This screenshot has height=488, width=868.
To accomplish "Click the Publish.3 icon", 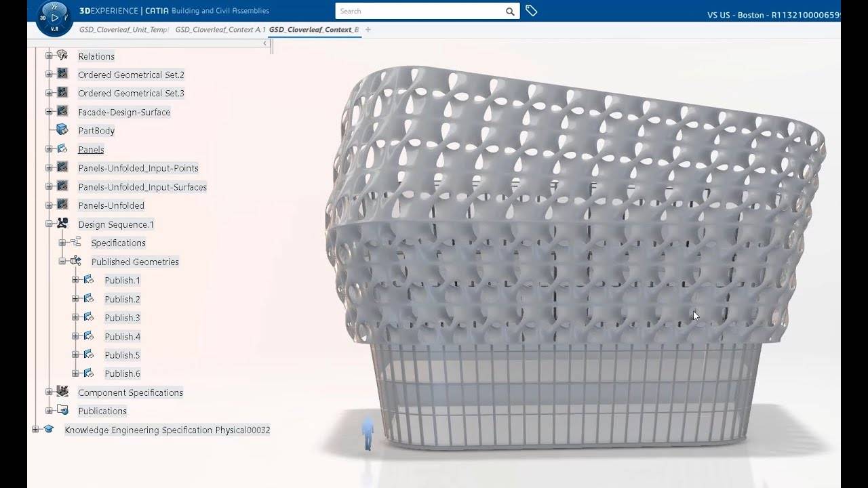I will click(x=89, y=317).
